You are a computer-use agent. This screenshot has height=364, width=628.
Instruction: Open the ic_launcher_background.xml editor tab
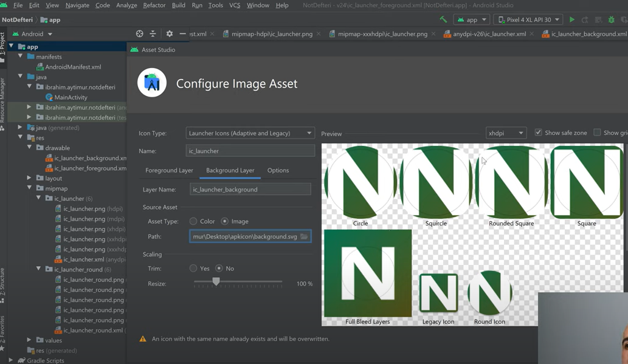[584, 34]
